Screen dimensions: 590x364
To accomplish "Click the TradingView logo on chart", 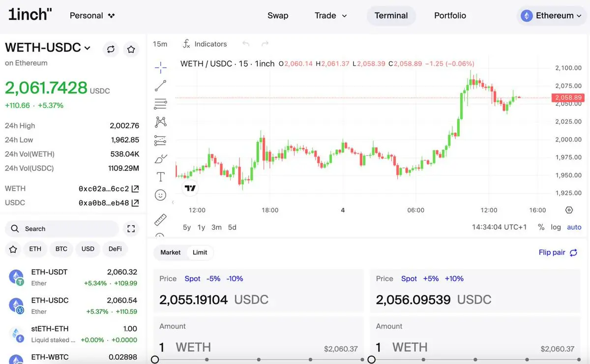I will coord(190,188).
